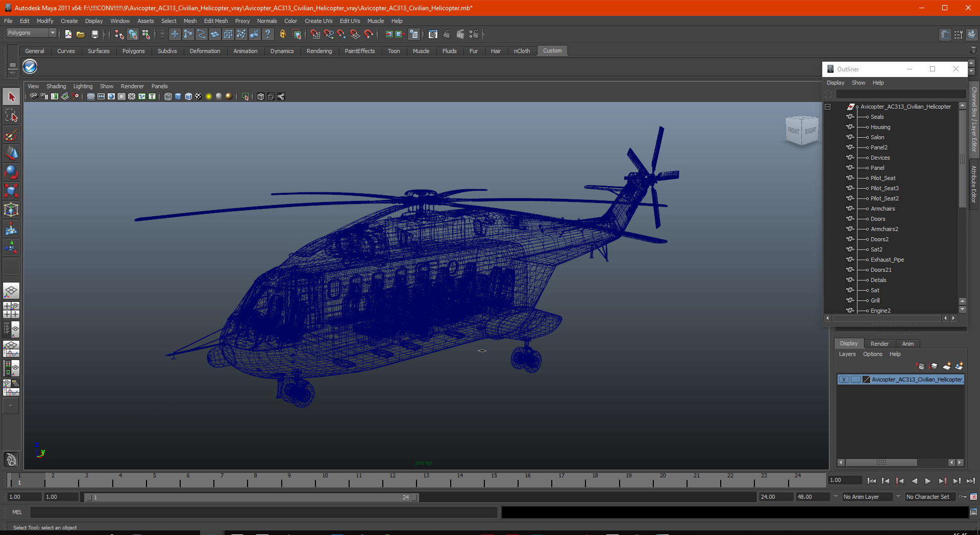
Task: Open the Render layer tab
Action: 879,344
